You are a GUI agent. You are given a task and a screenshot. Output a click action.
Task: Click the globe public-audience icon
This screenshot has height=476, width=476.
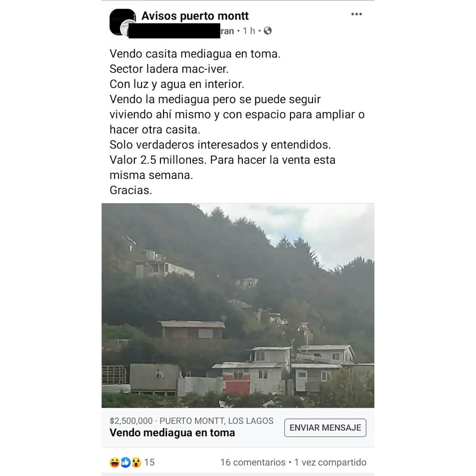click(268, 31)
